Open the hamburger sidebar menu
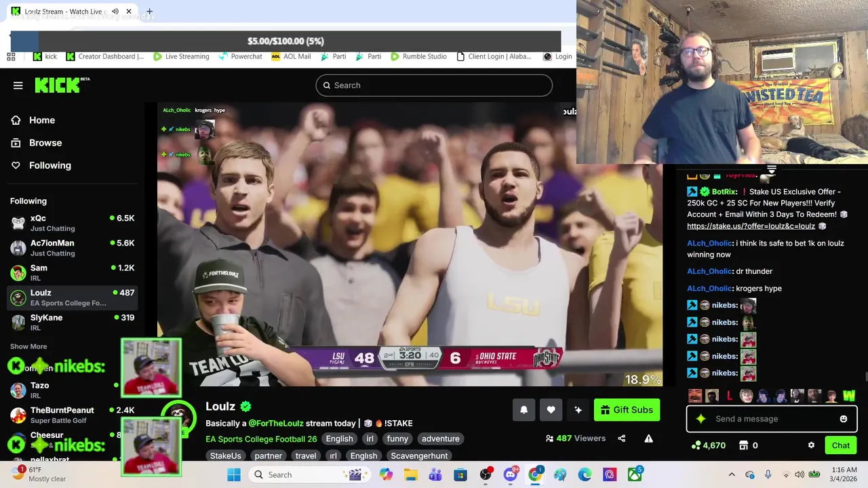Image resolution: width=868 pixels, height=488 pixels. [18, 85]
